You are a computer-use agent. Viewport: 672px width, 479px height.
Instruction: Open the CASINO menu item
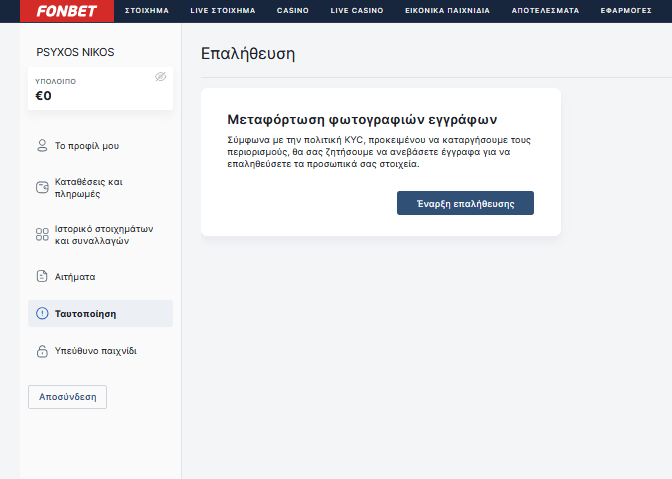[x=293, y=11]
